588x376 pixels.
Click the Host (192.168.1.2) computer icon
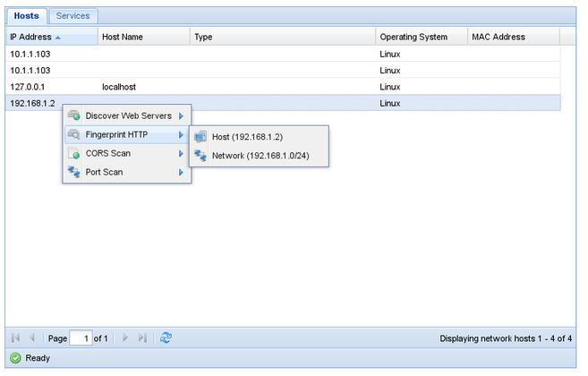pyautogui.click(x=200, y=137)
